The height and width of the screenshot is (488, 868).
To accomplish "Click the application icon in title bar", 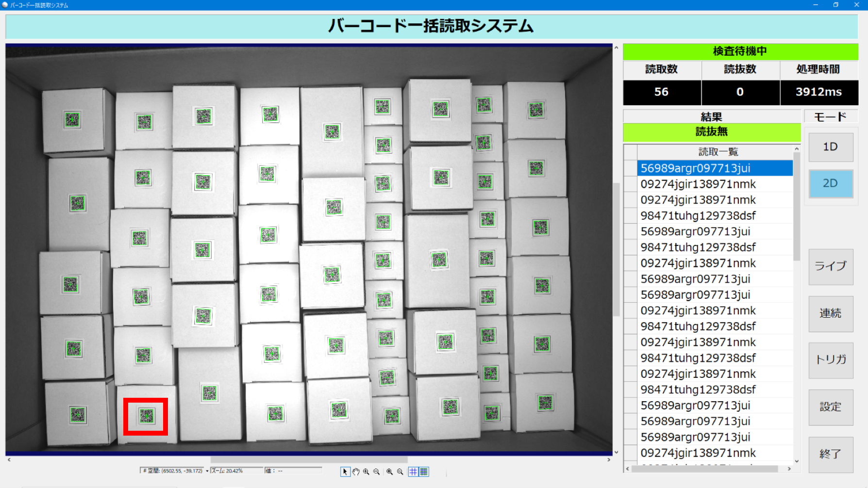I will click(5, 5).
